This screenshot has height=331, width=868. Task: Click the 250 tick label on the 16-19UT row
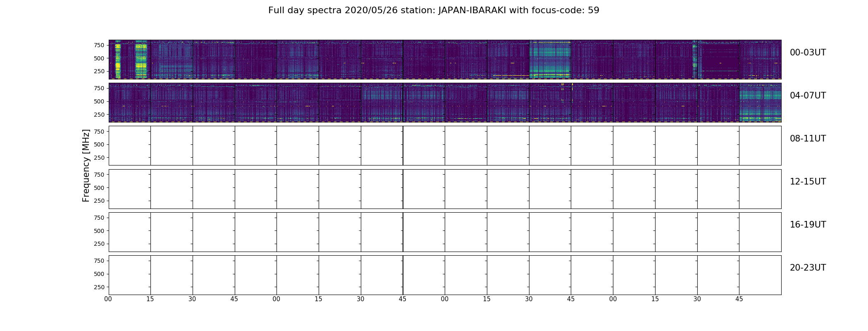[99, 244]
